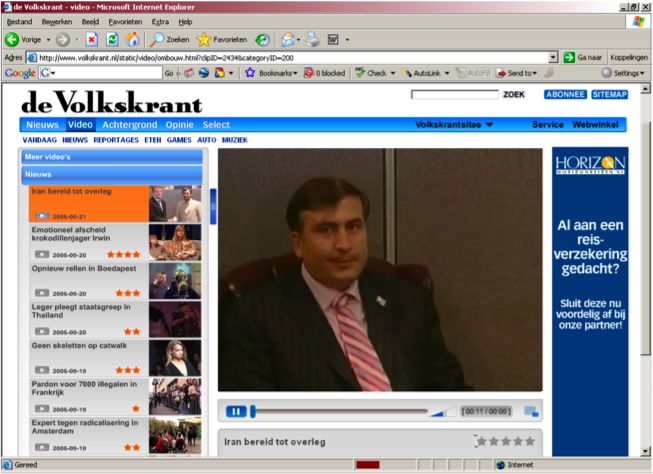Pause the video with the player button

coord(237,411)
